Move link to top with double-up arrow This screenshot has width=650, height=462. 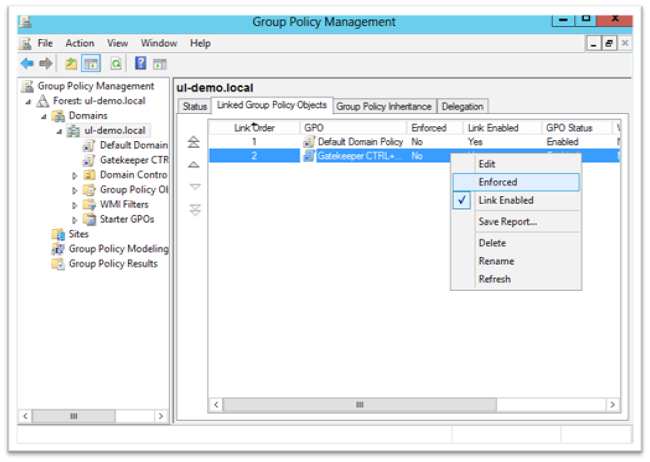(194, 143)
